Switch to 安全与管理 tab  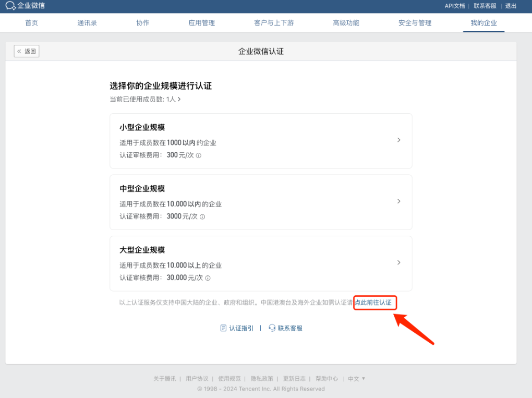[x=415, y=23]
